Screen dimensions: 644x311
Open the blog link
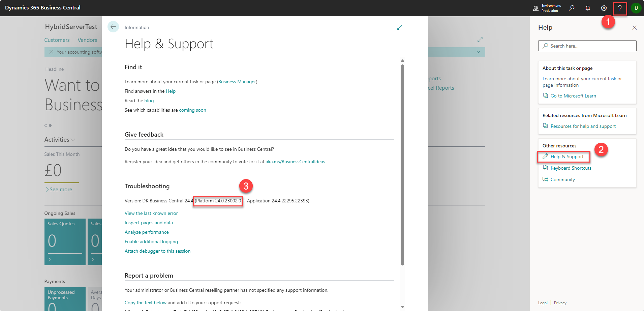[x=149, y=101]
